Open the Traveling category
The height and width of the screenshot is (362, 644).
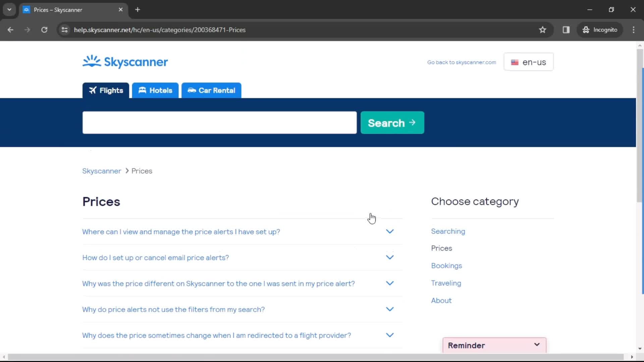[x=446, y=283]
